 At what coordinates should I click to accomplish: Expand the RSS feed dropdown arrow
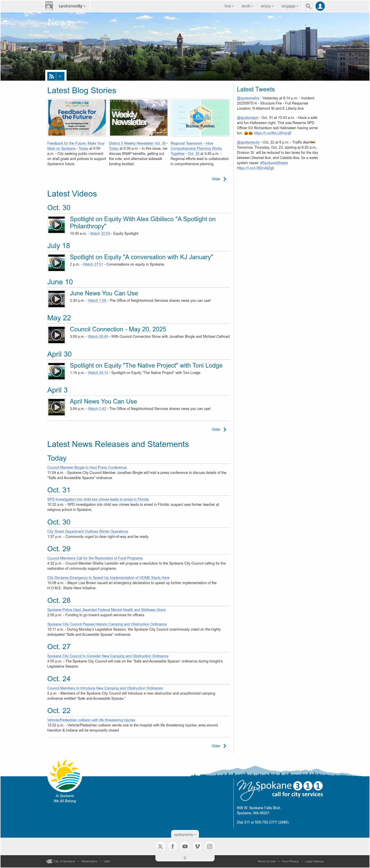point(60,77)
